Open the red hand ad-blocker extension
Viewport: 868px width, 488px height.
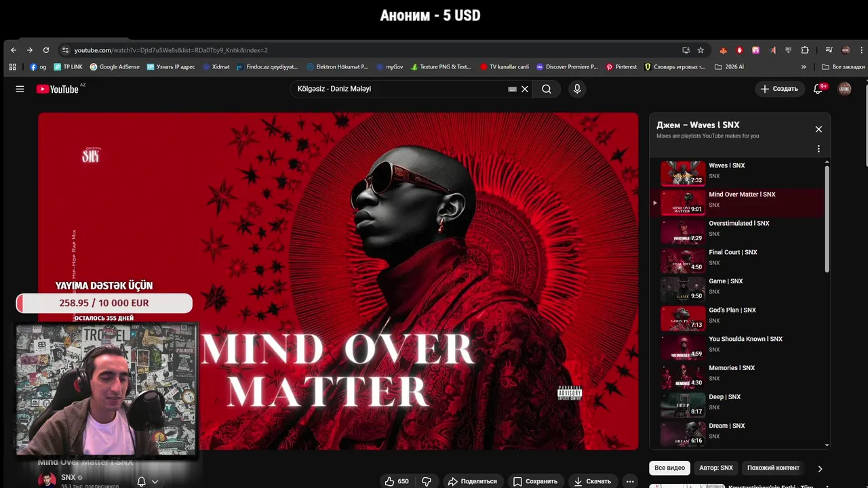[739, 50]
